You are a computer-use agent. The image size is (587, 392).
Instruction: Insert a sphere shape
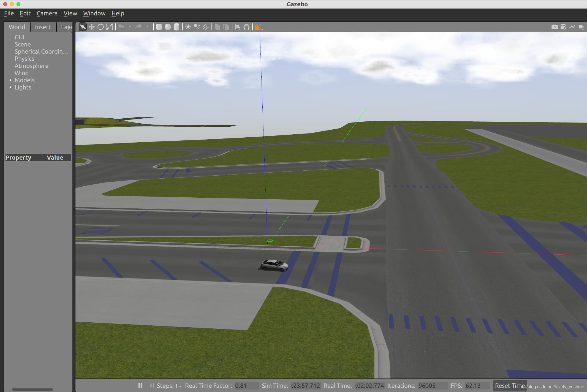[x=168, y=27]
